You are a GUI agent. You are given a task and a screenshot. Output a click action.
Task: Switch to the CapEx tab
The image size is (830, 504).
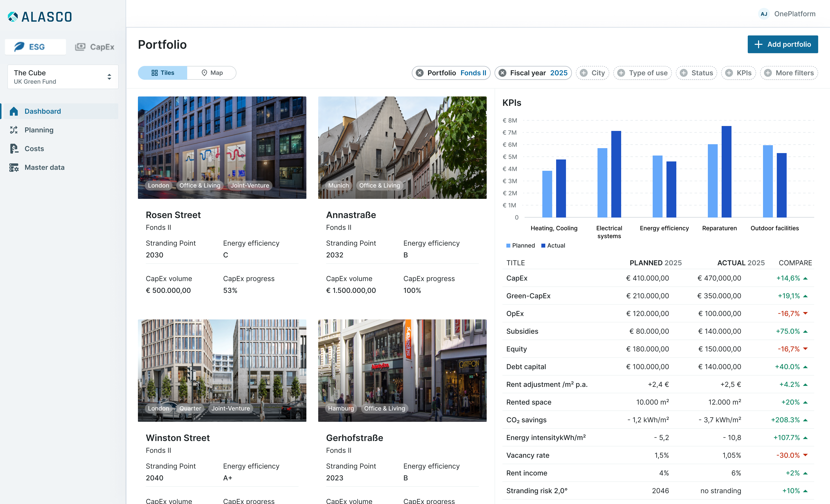tap(95, 47)
